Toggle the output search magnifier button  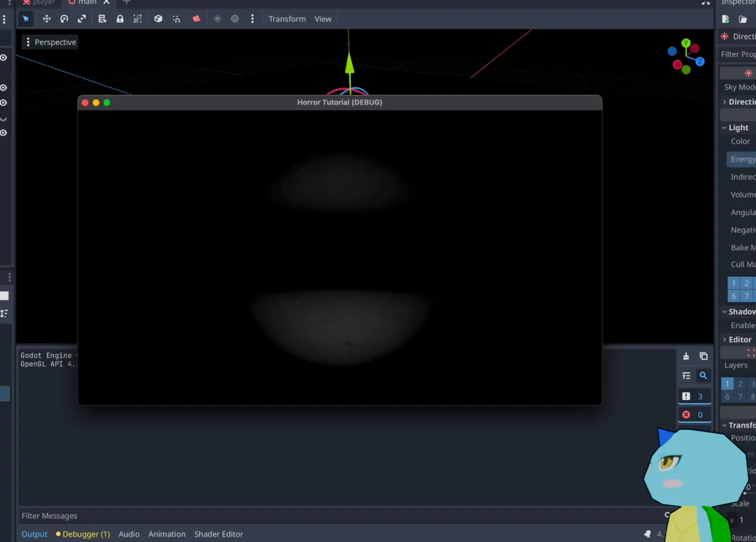click(x=703, y=375)
